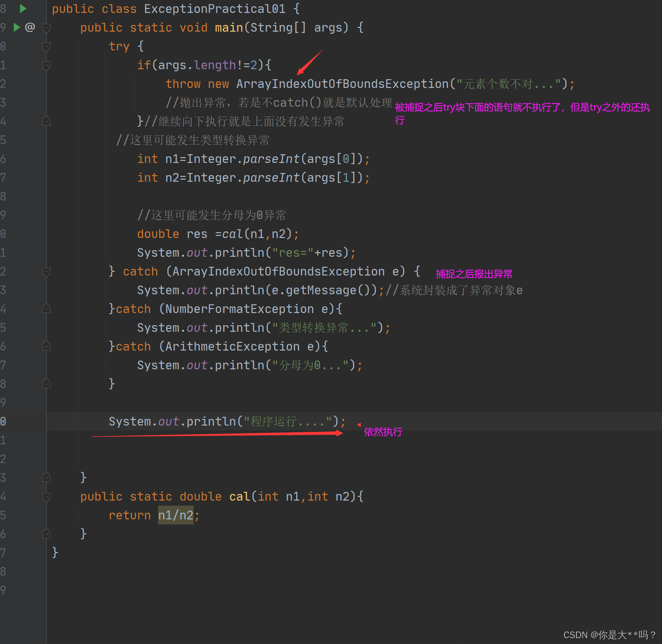This screenshot has height=644, width=662.
Task: Click the comment //系统封装成了异常对象e
Action: pyautogui.click(x=454, y=290)
